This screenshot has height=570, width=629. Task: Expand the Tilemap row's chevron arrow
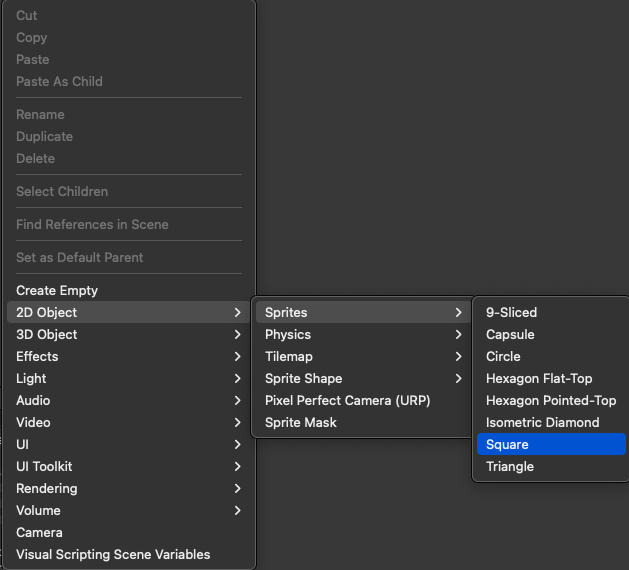pyautogui.click(x=459, y=357)
